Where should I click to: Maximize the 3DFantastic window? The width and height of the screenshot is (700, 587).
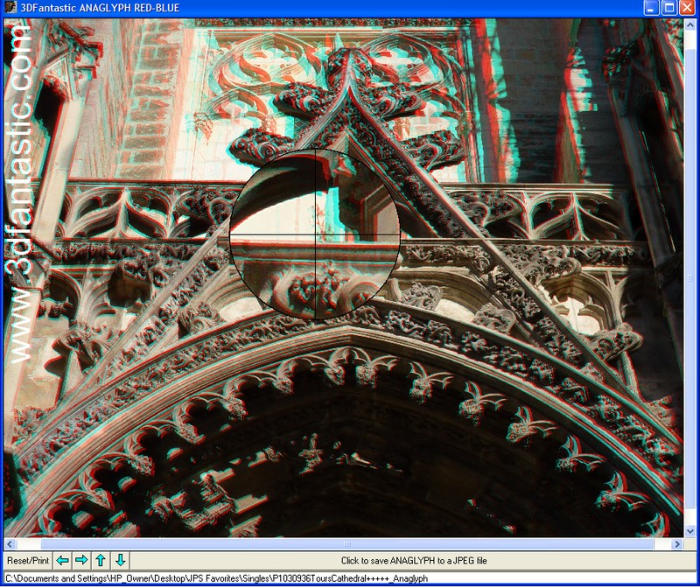tap(669, 8)
